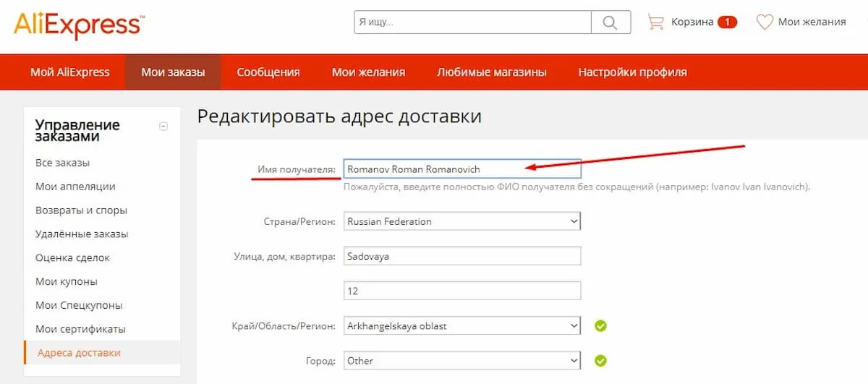868x384 pixels.
Task: Open Все заказы in the sidebar
Action: pos(63,163)
